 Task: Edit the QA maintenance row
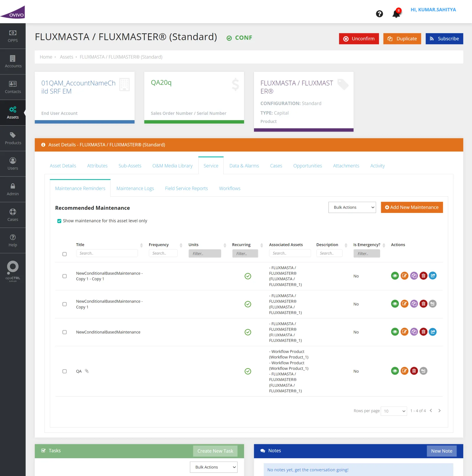pyautogui.click(x=404, y=371)
